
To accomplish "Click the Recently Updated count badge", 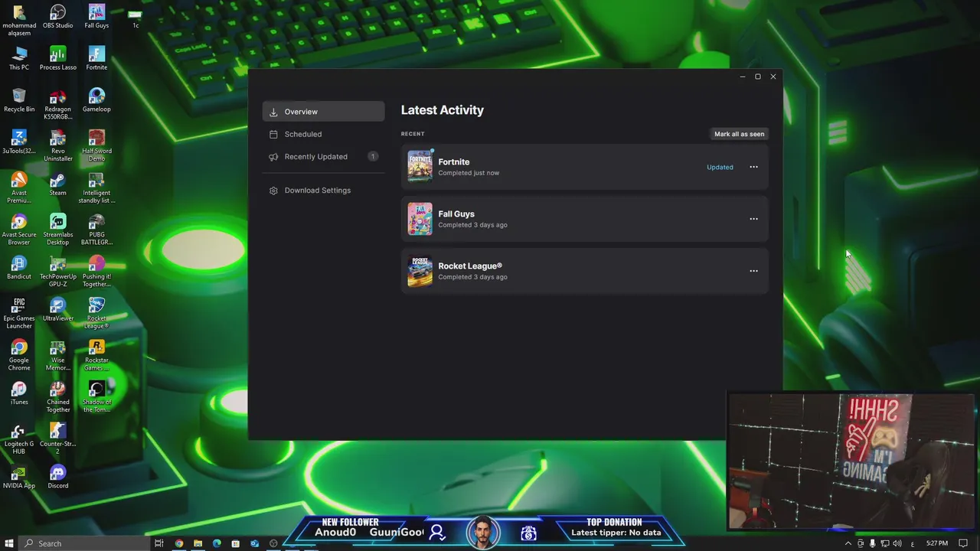I will (373, 157).
